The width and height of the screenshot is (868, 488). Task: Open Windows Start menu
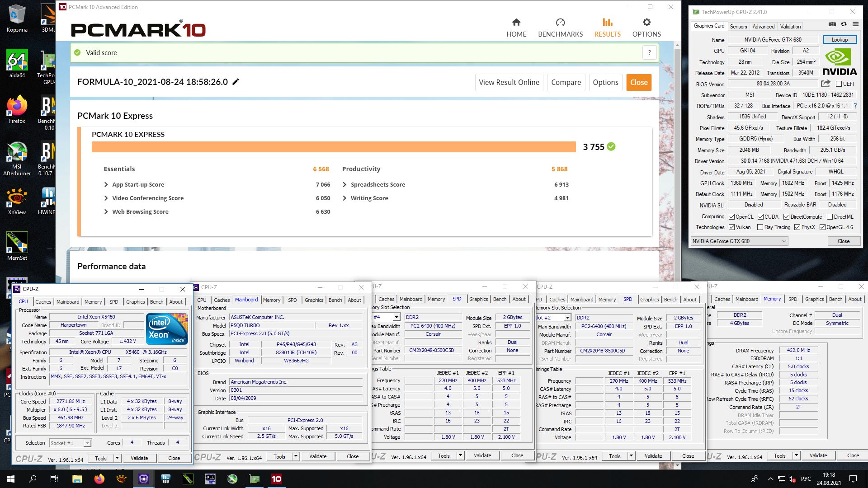coord(11,479)
